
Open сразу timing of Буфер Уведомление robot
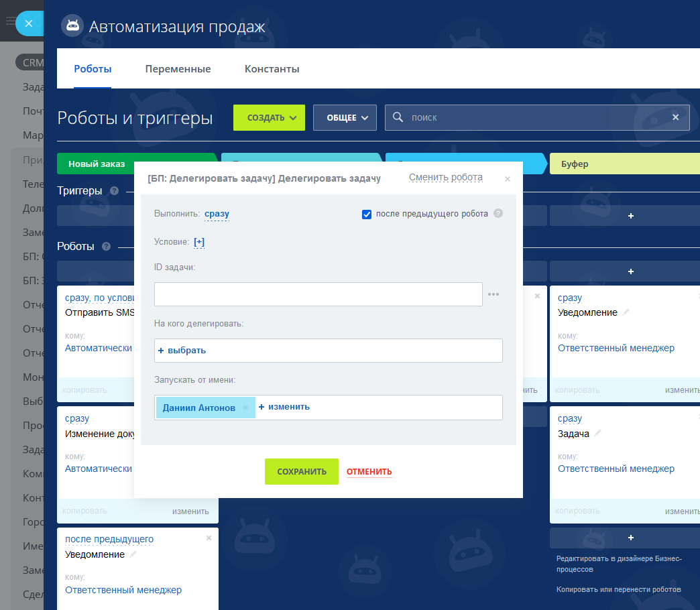pos(570,298)
